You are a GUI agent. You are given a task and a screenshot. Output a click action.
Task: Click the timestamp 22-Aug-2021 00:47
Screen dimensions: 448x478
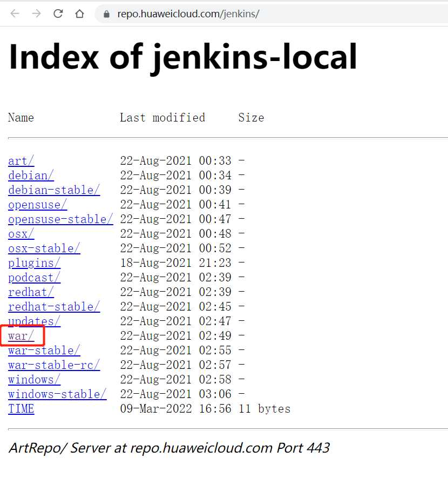[x=176, y=219]
